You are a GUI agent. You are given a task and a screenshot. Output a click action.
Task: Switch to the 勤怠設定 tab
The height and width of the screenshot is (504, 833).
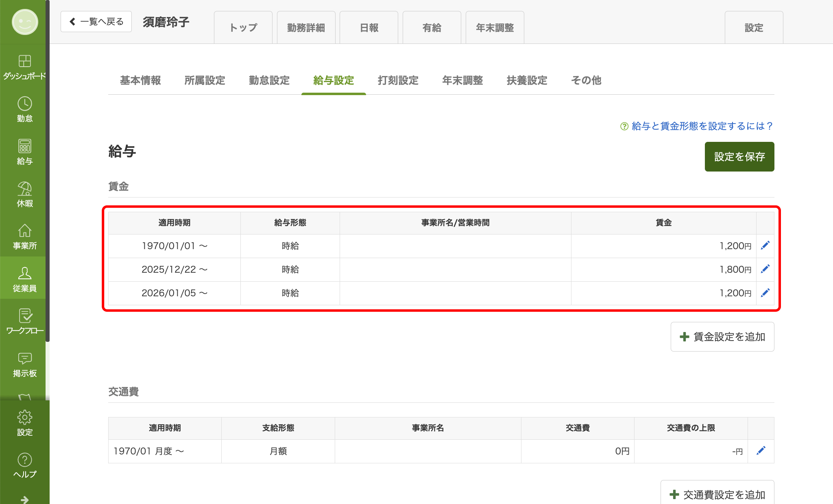269,80
